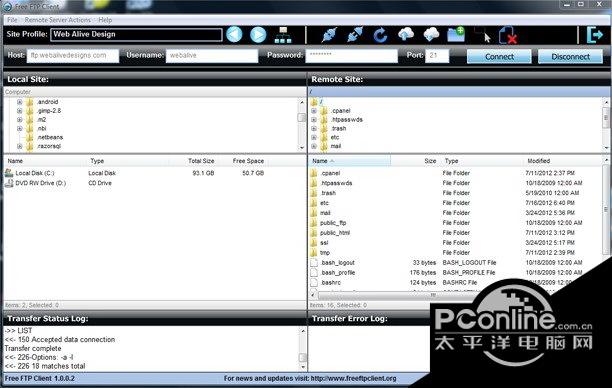The image size is (612, 388).
Task: Select the mail folder row in remote list
Action: tap(456, 213)
